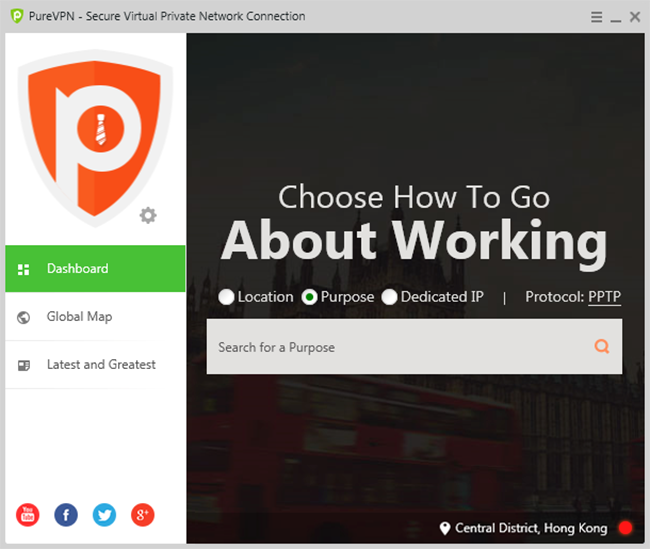Click the Dashboard grid icon
Image resolution: width=650 pixels, height=549 pixels.
(24, 270)
